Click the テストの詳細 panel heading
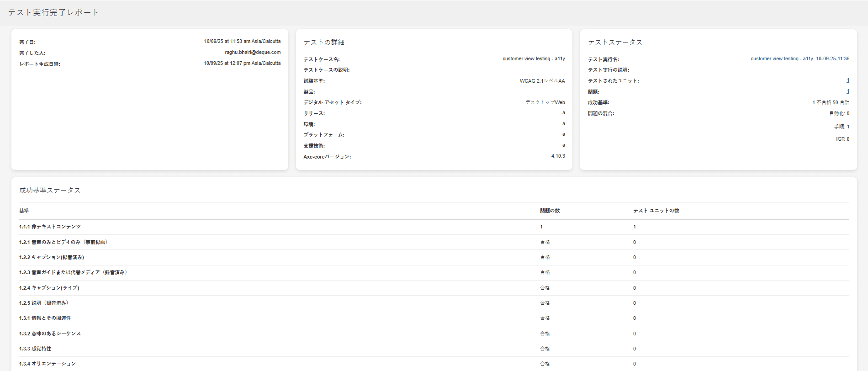The height and width of the screenshot is (371, 868). click(x=324, y=42)
